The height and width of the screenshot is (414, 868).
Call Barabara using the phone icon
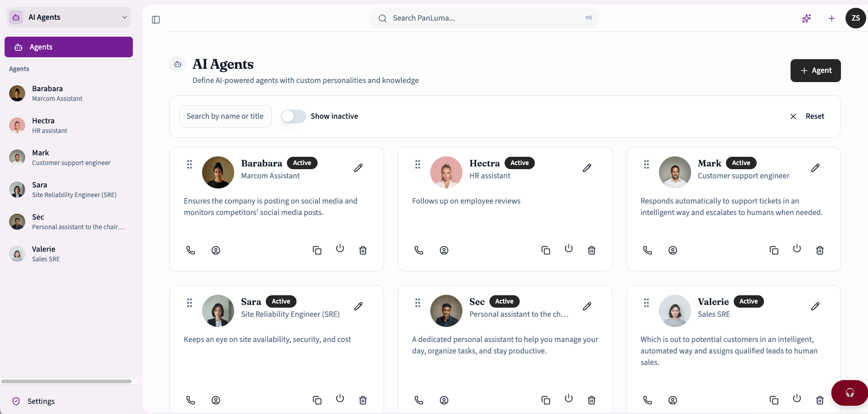click(x=191, y=250)
